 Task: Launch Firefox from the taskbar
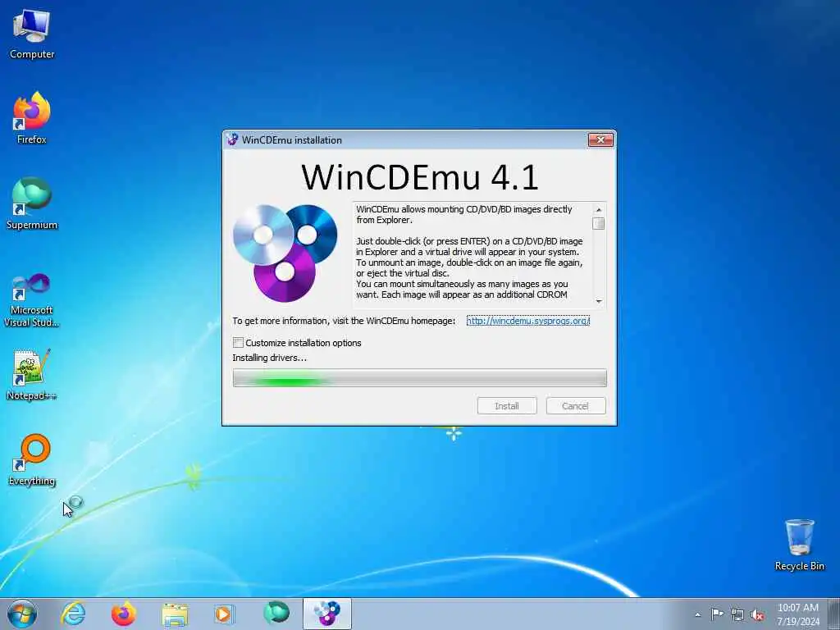[x=123, y=614]
